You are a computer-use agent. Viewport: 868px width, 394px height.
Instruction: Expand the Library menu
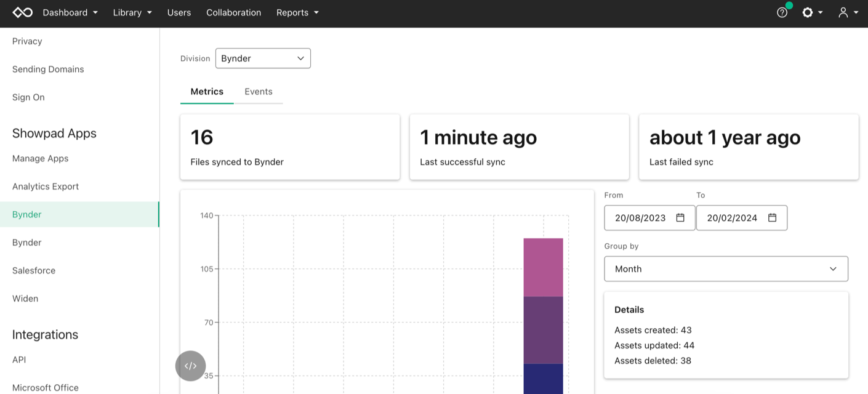click(132, 12)
